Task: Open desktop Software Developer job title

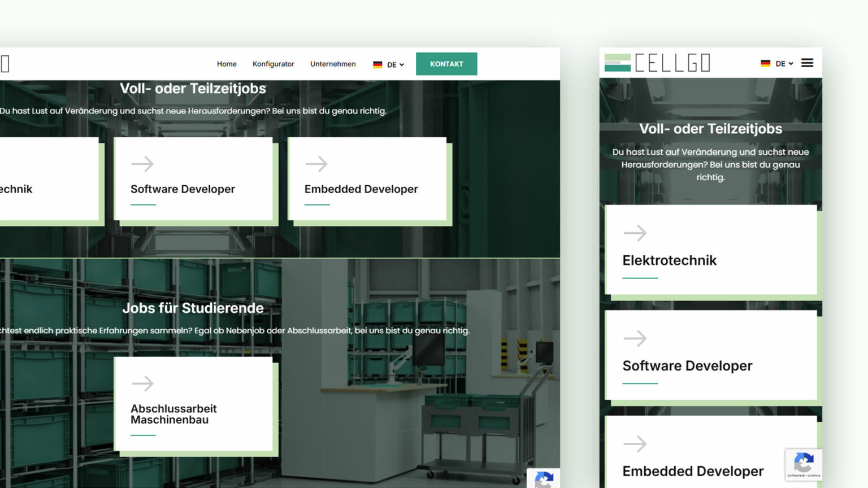Action: click(183, 189)
